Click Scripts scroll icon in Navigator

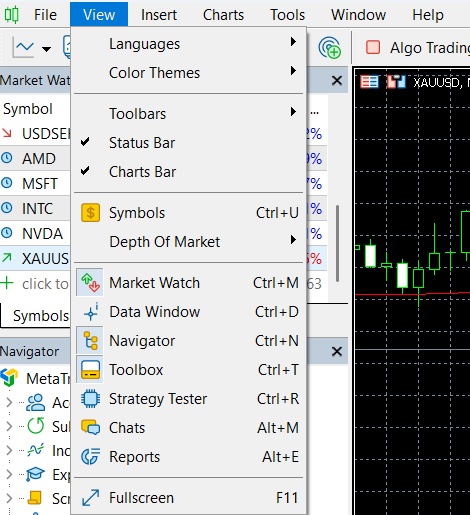pos(35,498)
